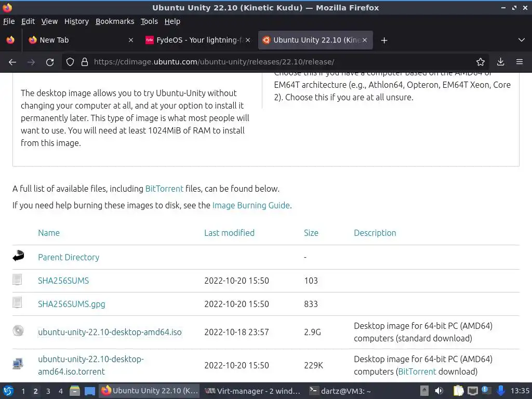Screen dimensions: 532x399
Task: Open the View menu
Action: pyautogui.click(x=49, y=21)
